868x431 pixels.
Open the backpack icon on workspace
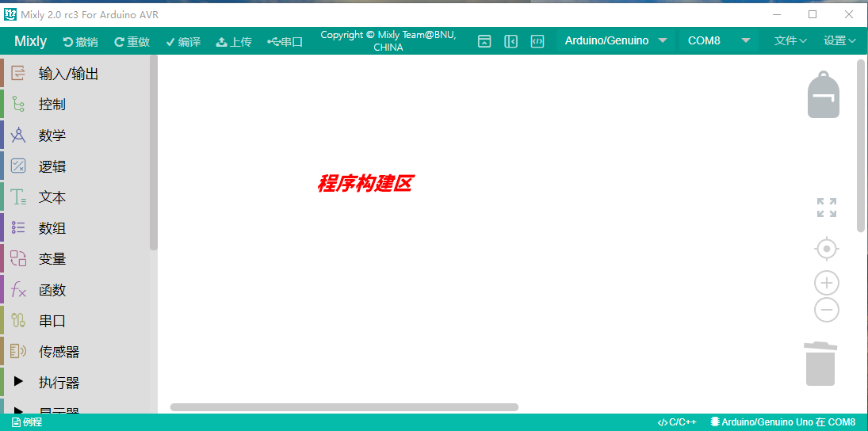click(x=823, y=95)
